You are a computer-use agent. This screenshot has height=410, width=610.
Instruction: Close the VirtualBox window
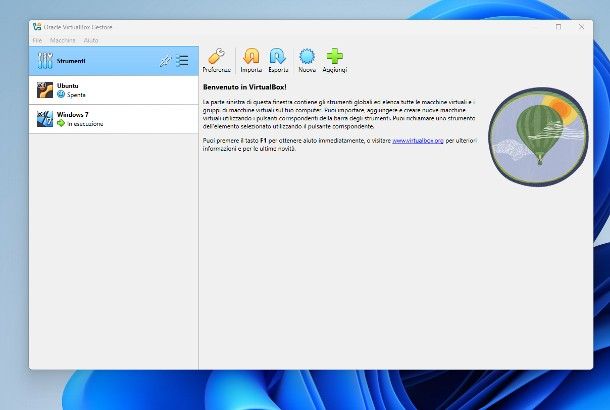click(581, 27)
